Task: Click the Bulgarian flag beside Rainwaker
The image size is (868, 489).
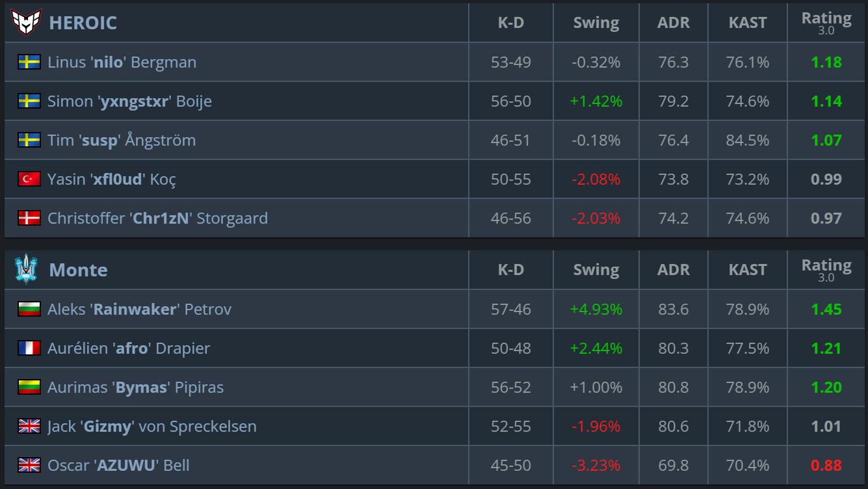Action: click(x=29, y=310)
